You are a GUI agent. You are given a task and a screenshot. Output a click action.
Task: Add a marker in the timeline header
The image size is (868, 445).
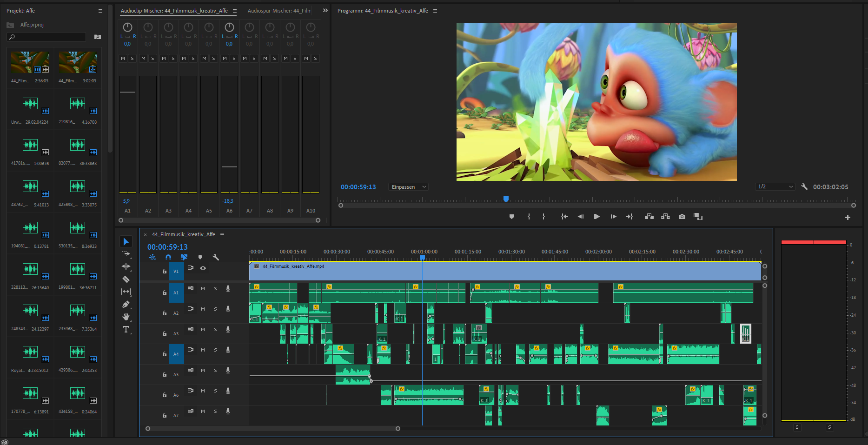(x=200, y=257)
